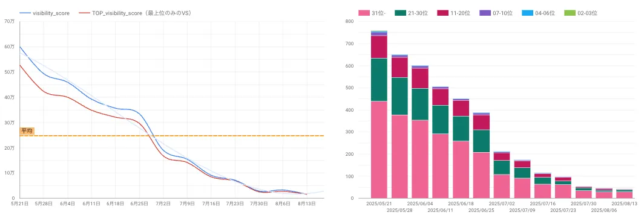Click the 2025/06/04 bar's green segment
This screenshot has width=644, height=218.
[x=420, y=104]
